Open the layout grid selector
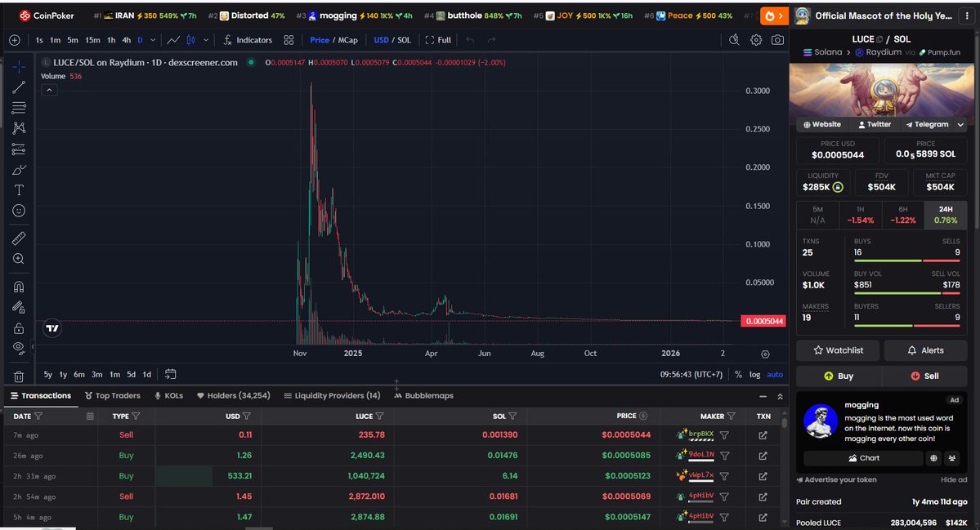Screen dimensions: 980x530 point(289,40)
